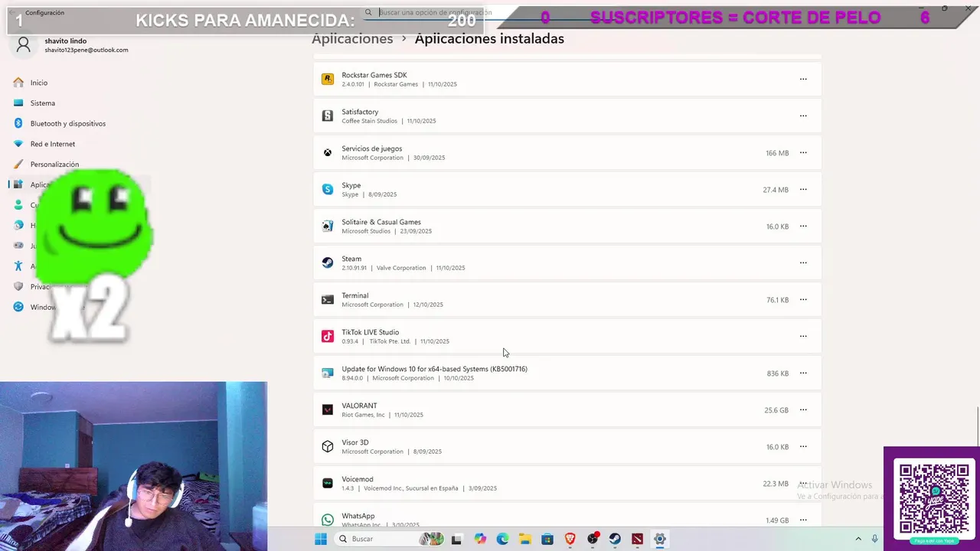Open more options for Steam
Viewport: 980px width, 551px height.
coord(803,262)
